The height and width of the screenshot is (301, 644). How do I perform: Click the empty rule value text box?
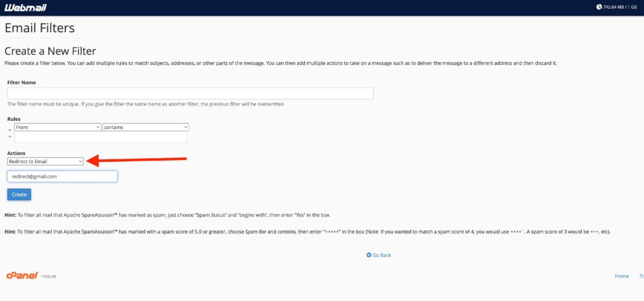click(x=101, y=137)
